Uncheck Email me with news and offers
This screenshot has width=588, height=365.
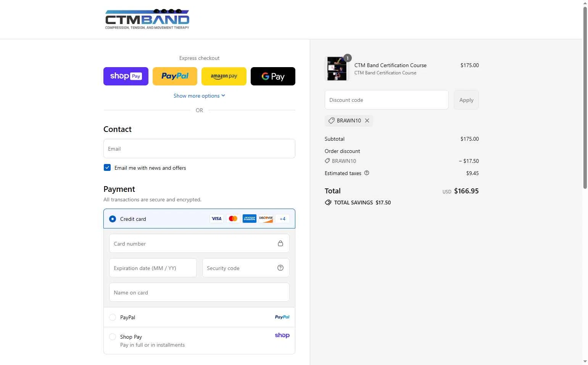pos(107,167)
